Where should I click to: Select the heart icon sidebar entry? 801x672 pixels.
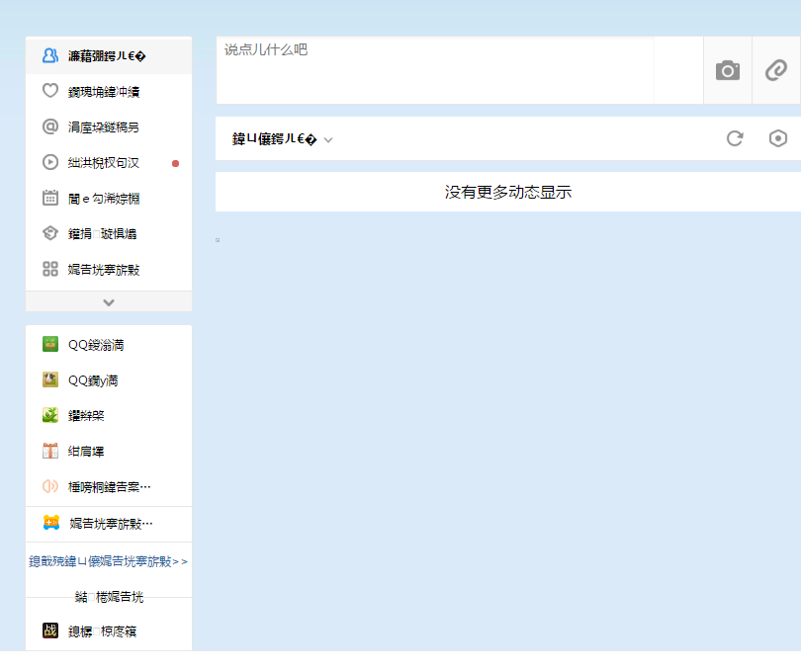(109, 91)
